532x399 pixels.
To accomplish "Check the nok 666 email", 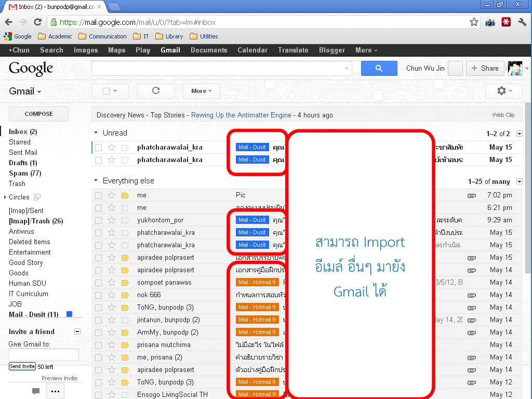I will click(x=98, y=295).
